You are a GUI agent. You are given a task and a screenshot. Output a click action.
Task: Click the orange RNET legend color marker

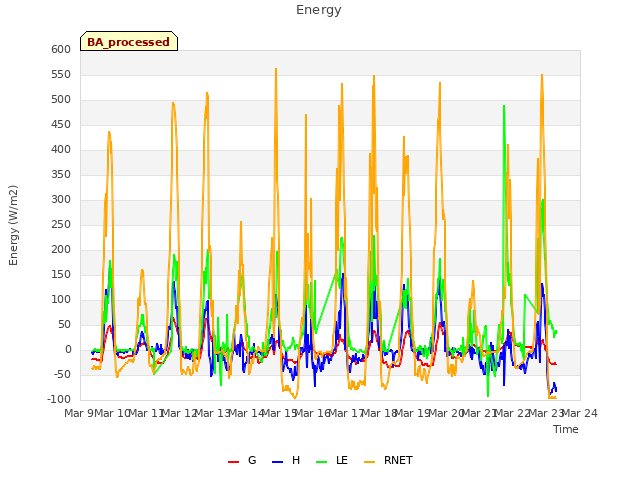369,462
